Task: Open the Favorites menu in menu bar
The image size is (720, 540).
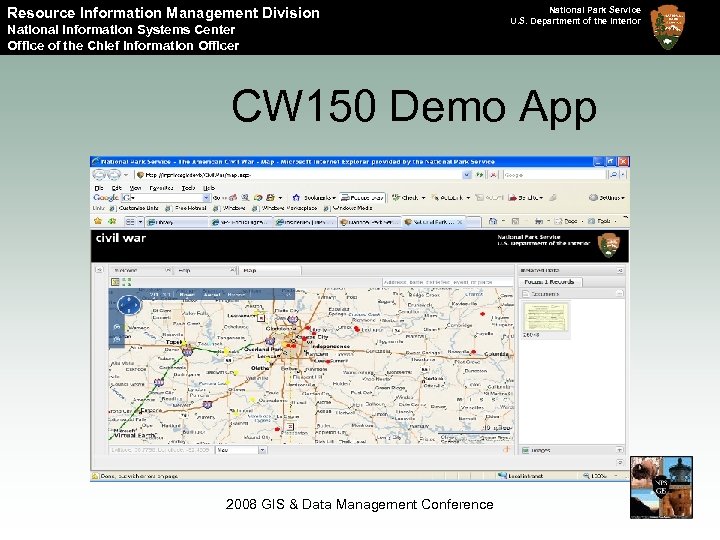Action: [x=161, y=188]
